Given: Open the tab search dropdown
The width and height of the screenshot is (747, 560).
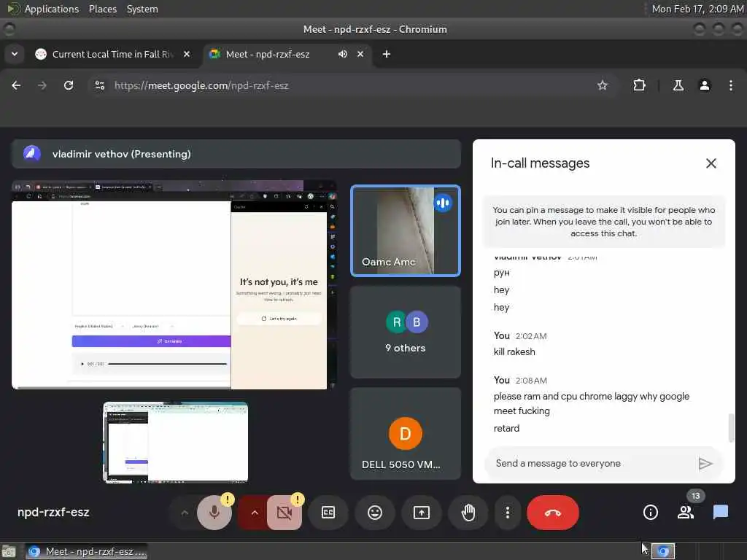Looking at the screenshot, I should tap(15, 54).
